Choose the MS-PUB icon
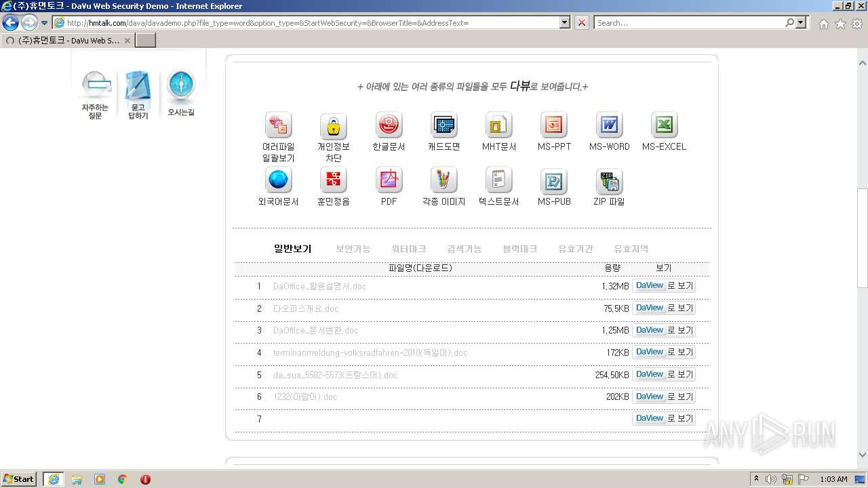868x488 pixels. pos(554,181)
